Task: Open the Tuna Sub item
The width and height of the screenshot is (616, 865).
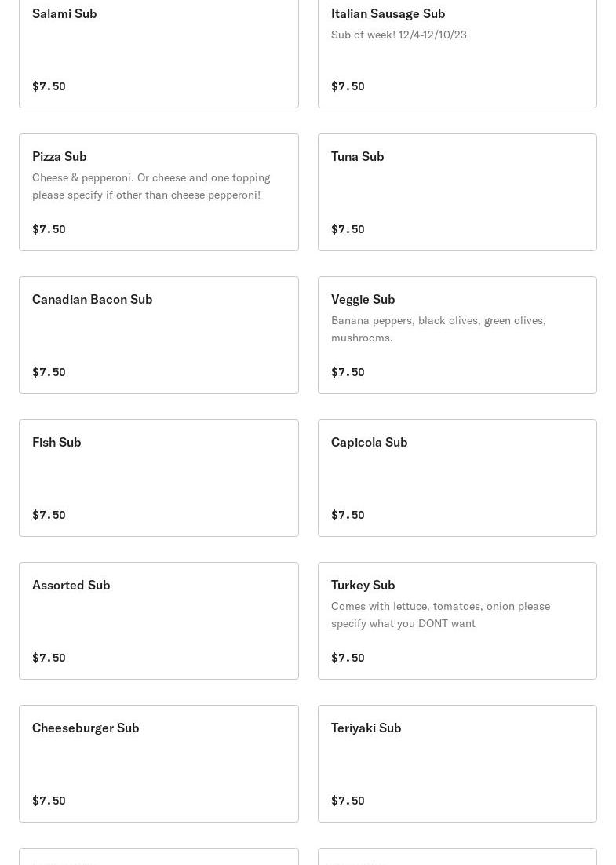Action: tap(457, 192)
